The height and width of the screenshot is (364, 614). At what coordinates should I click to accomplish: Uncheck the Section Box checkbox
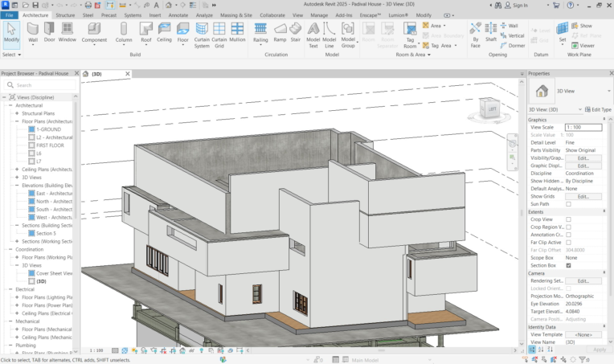point(568,265)
